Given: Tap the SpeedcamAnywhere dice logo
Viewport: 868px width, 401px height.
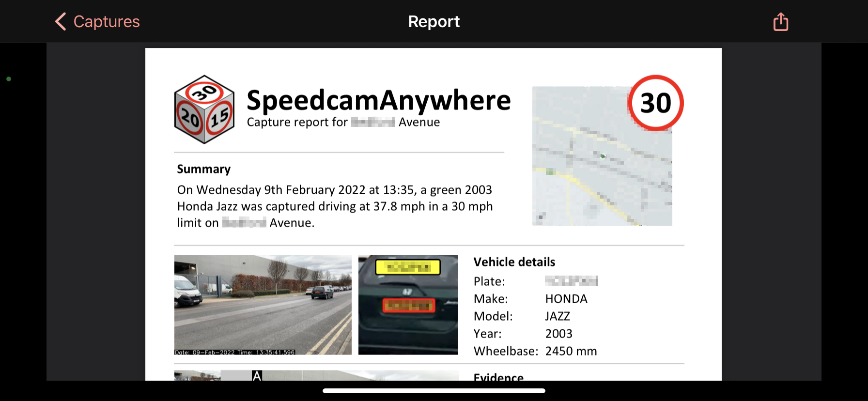Looking at the screenshot, I should 204,109.
